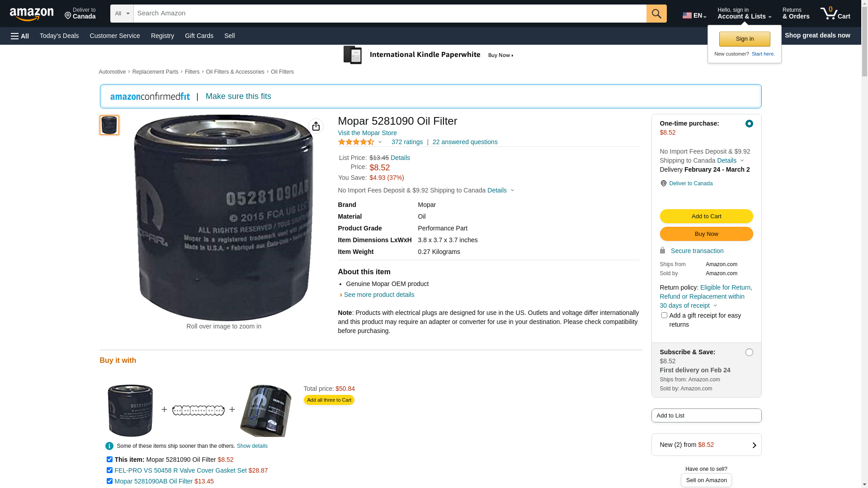Screen dimensions: 868x488
Task: Expand the return policy details chevron
Action: coord(715,306)
